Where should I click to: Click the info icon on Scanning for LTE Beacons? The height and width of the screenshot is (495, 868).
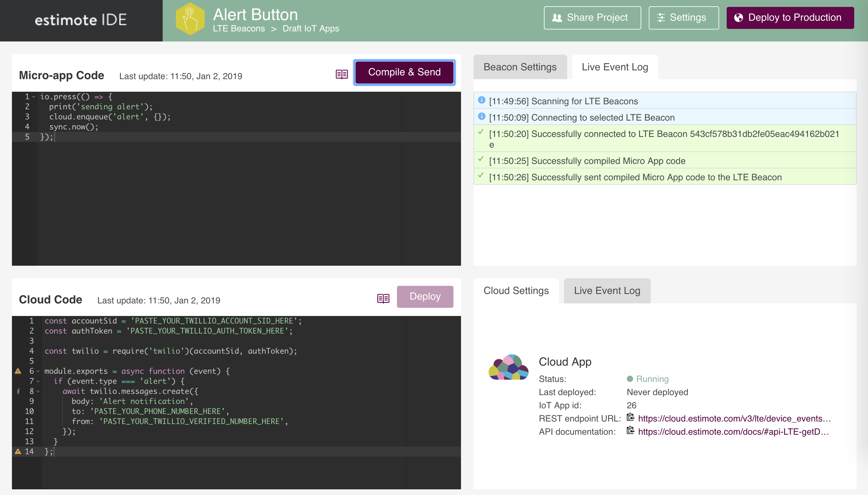(x=482, y=100)
